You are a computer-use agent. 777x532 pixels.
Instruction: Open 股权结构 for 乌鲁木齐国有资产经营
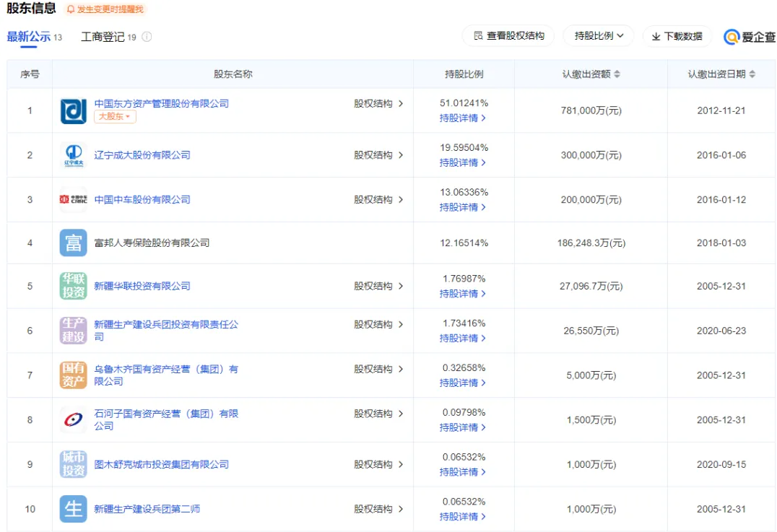[378, 369]
